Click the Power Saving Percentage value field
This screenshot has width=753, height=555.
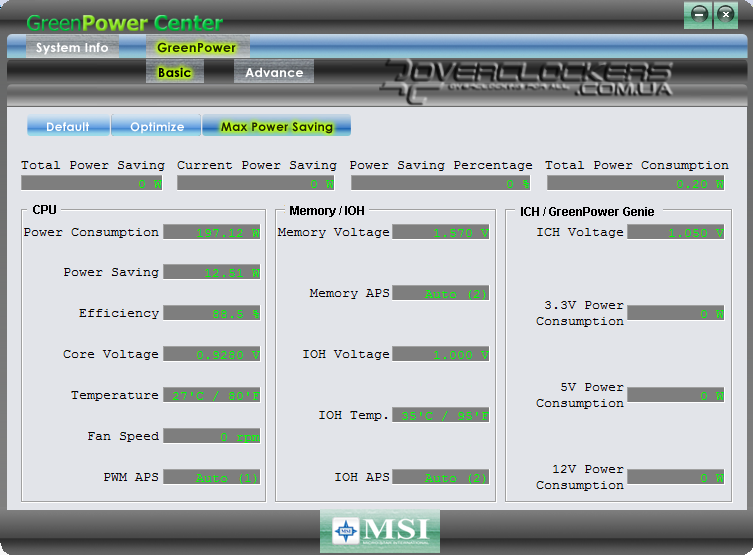440,183
